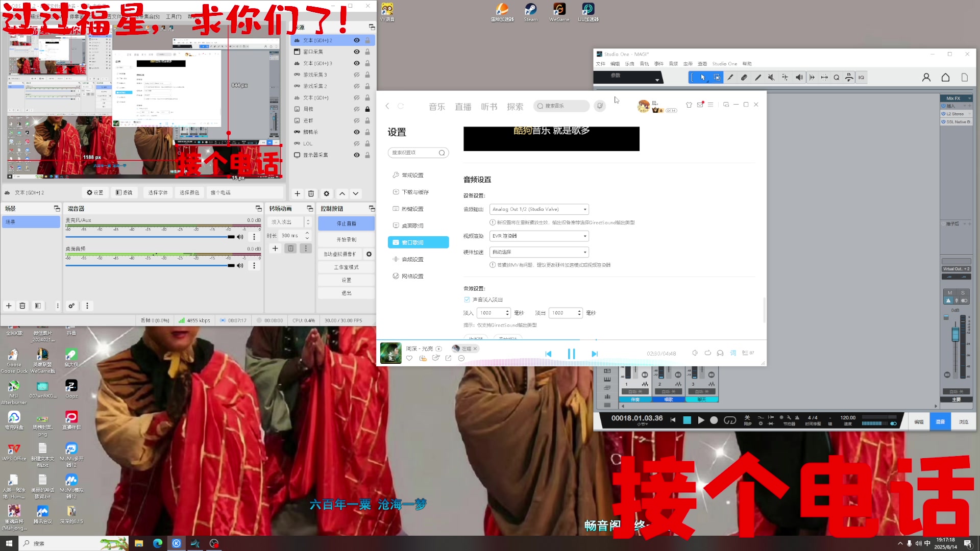This screenshot has height=551, width=980.
Task: Click 停止直播 to stop streaming in OBS
Action: click(346, 223)
